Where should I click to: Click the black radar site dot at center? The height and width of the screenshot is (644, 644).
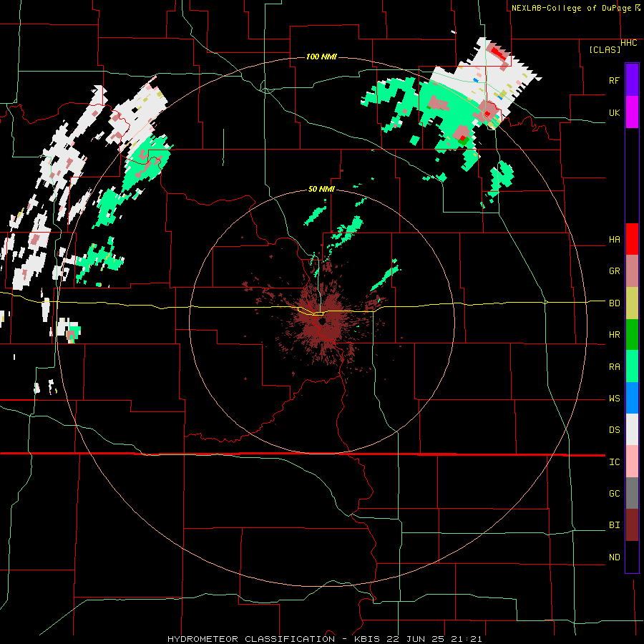[x=321, y=321]
